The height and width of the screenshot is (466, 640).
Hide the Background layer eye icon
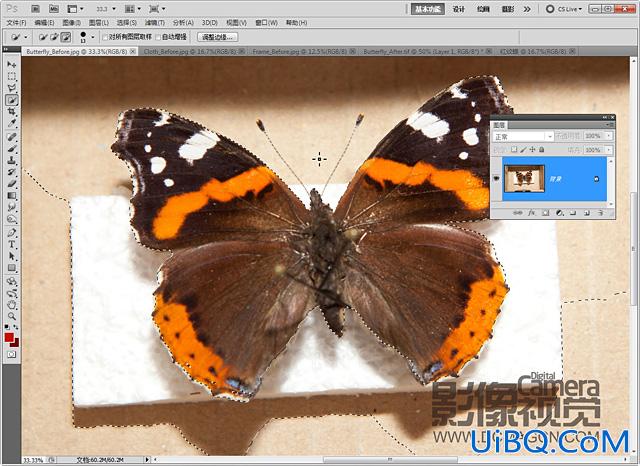click(497, 179)
